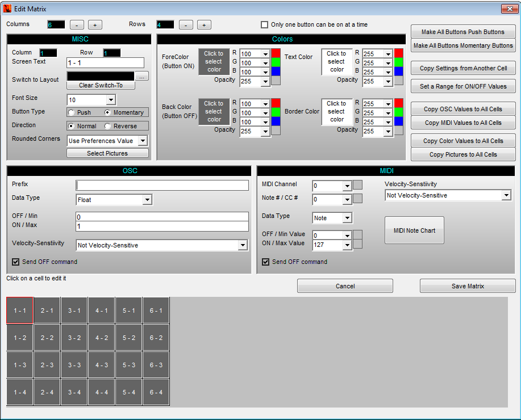The width and height of the screenshot is (521, 420).
Task: Increase the Rows count with plus button
Action: (204, 25)
